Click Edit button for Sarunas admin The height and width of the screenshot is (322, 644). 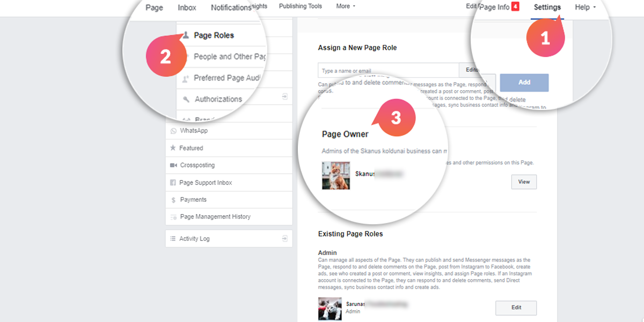point(515,308)
